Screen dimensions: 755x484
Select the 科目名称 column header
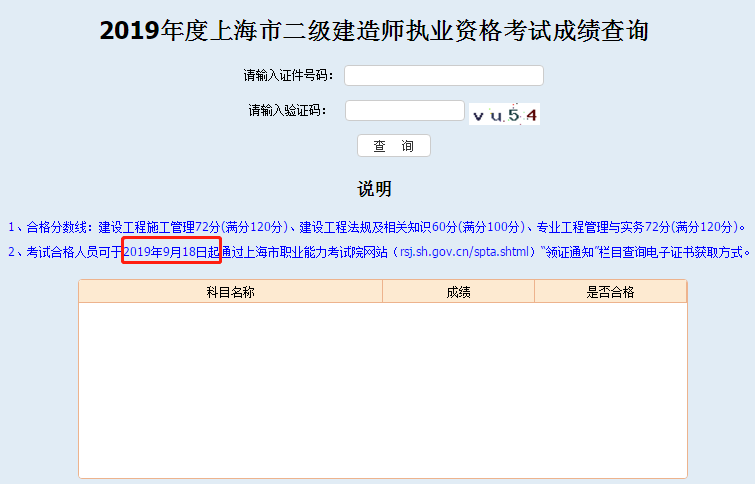[x=230, y=292]
